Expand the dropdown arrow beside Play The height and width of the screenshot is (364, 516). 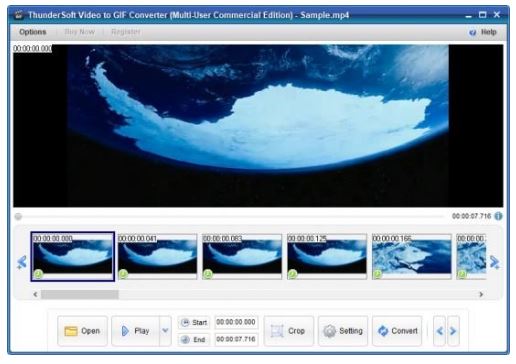pos(165,331)
